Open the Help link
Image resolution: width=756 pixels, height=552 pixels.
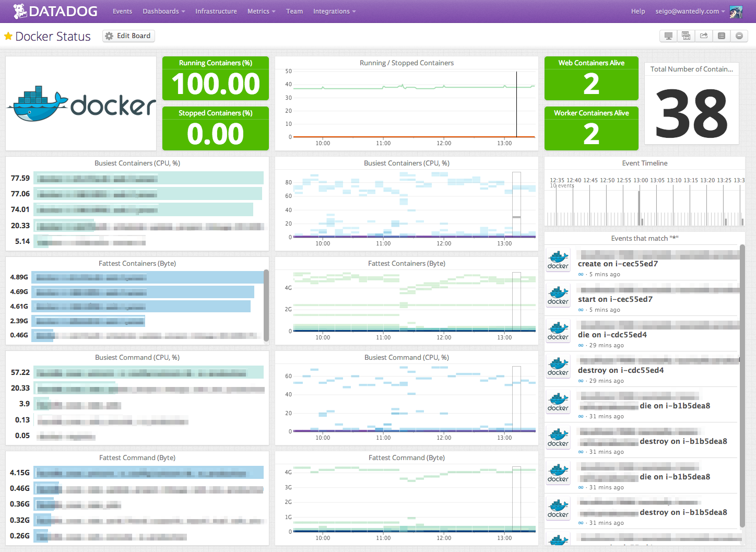[x=638, y=11]
